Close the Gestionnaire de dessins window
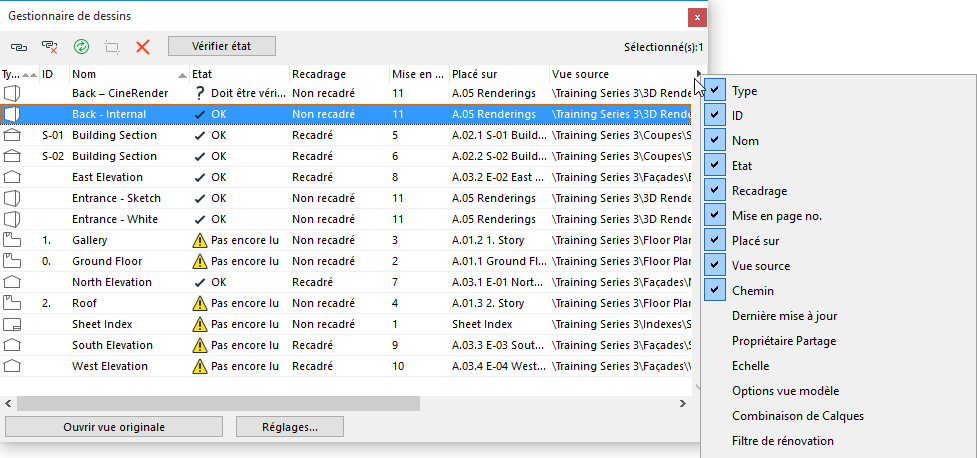Viewport: 977px width, 458px height. [x=697, y=17]
